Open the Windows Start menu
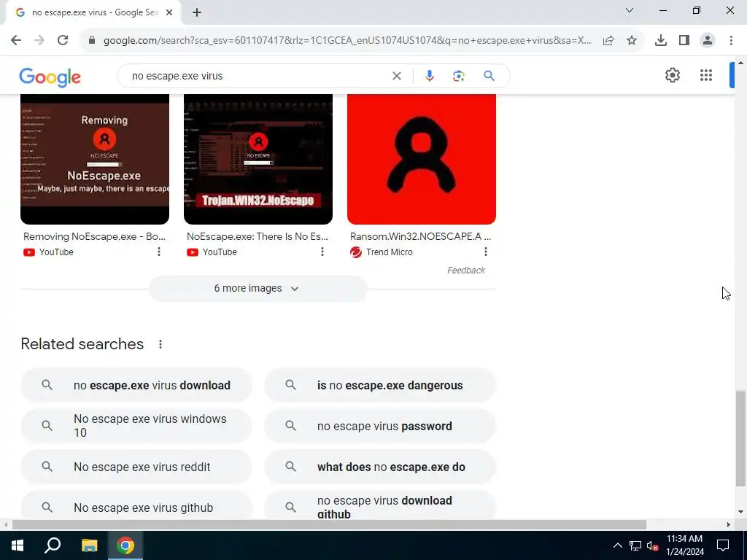 18,545
